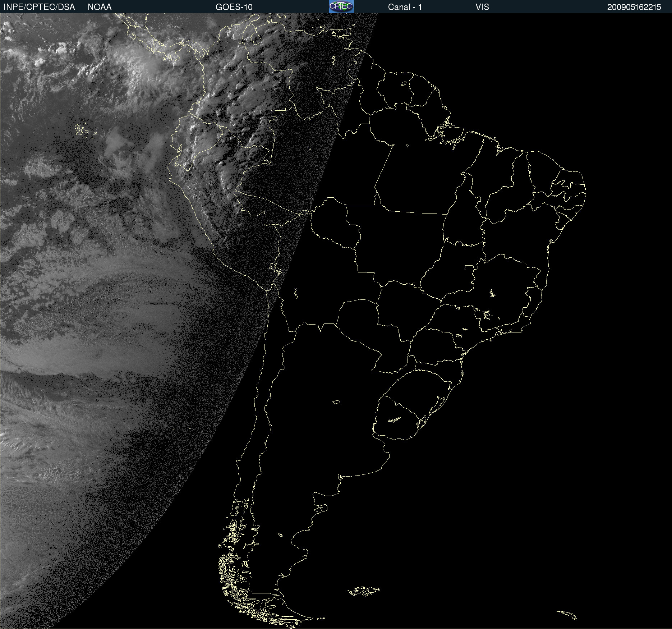Viewport: 672px width, 629px height.
Task: Click the NOAA label in header
Action: click(100, 7)
